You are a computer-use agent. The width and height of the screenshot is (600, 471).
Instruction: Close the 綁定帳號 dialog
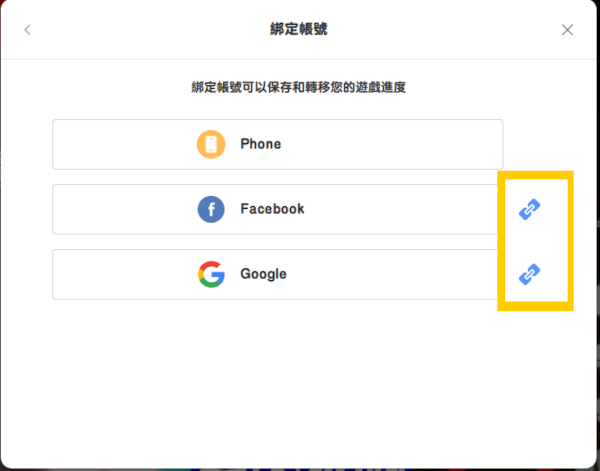pyautogui.click(x=567, y=30)
